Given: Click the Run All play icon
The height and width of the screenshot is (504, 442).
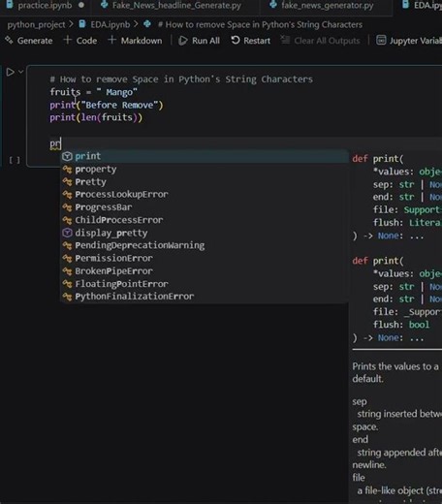Looking at the screenshot, I should tap(183, 41).
